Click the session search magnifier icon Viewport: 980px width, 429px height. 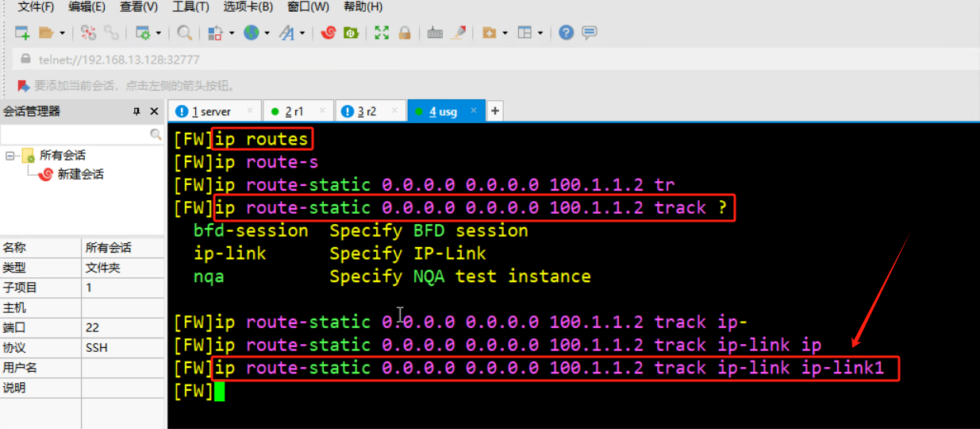pyautogui.click(x=156, y=134)
